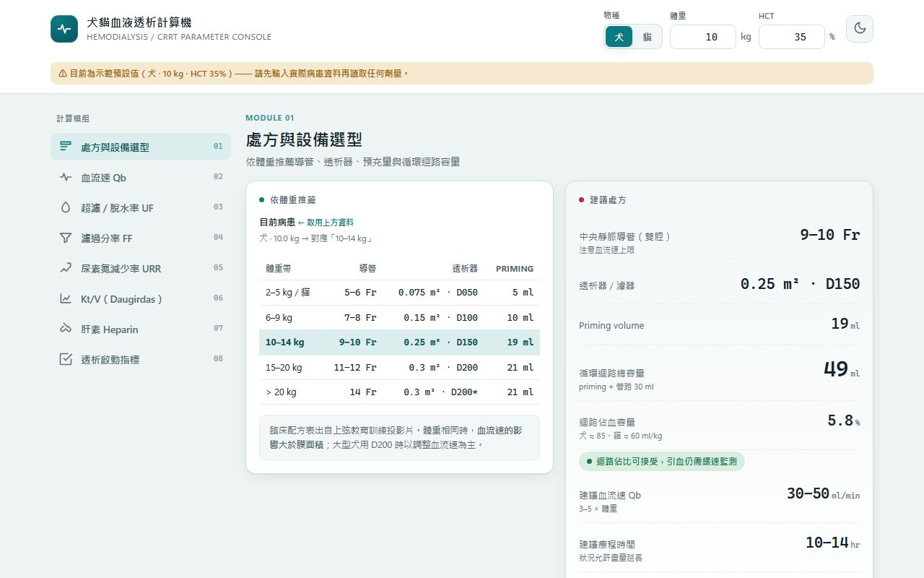Select the 15–20 kg table row
Screen dimensions: 924x578
[x=399, y=367]
